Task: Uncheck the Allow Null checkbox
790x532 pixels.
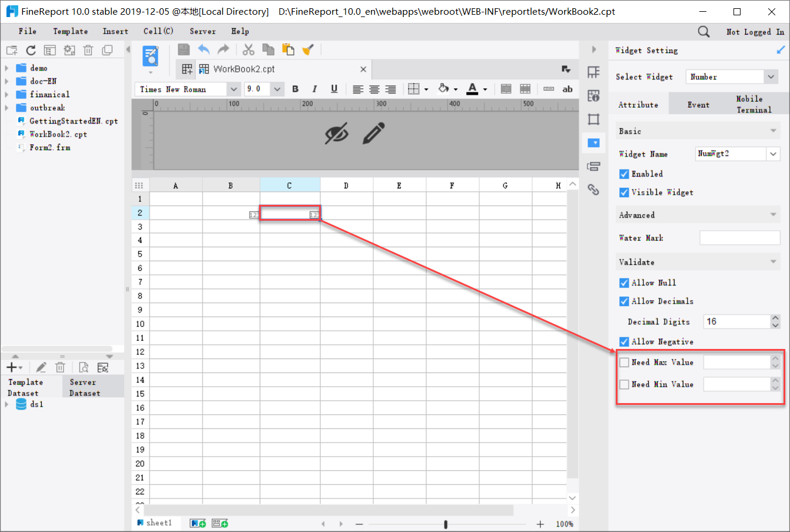Action: coord(623,282)
